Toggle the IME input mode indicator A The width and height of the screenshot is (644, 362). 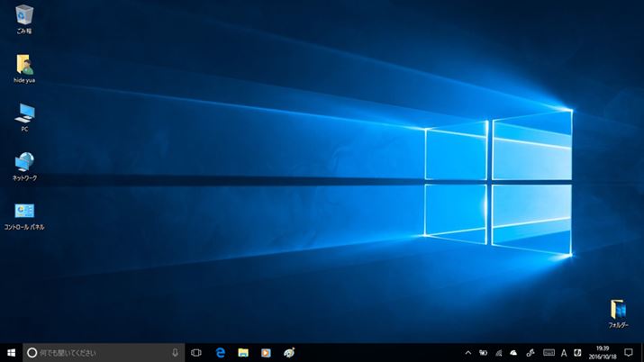point(564,352)
